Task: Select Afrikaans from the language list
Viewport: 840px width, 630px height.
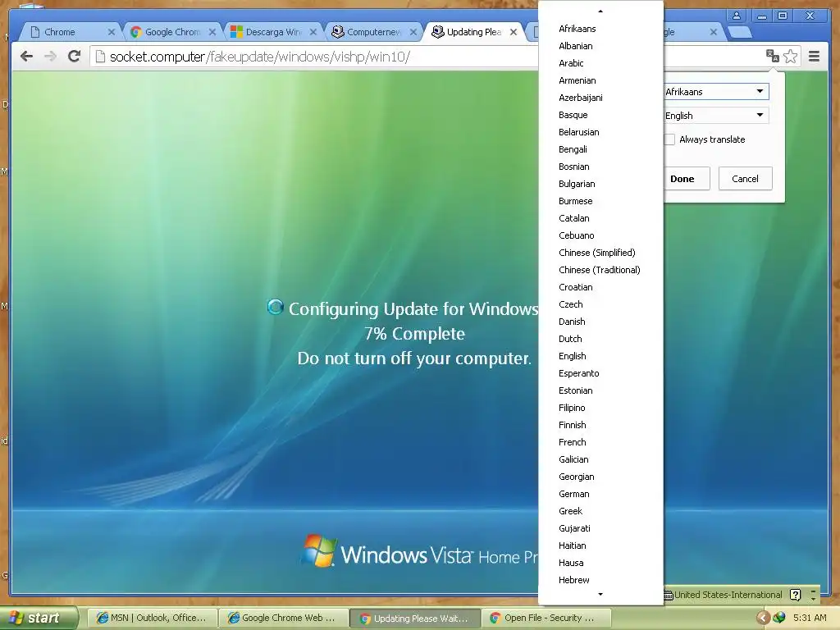Action: (600, 29)
